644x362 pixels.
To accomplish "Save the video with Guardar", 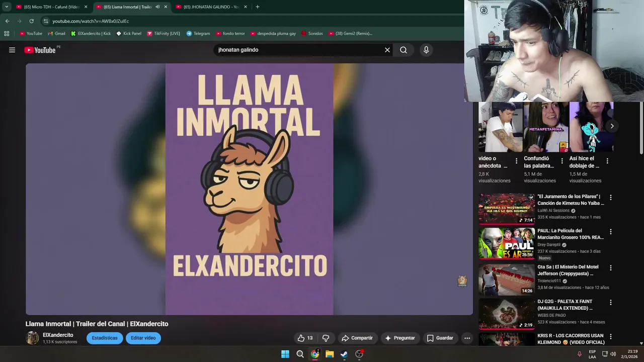I will (440, 338).
